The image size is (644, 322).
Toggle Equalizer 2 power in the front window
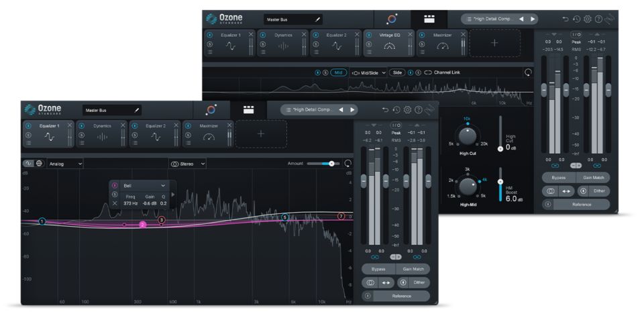click(x=135, y=125)
